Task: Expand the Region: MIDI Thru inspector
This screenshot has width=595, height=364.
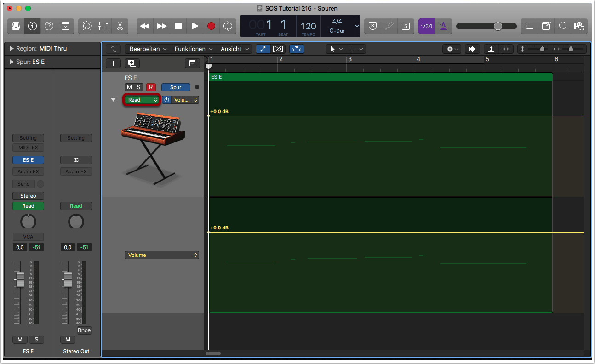Action: [11, 49]
